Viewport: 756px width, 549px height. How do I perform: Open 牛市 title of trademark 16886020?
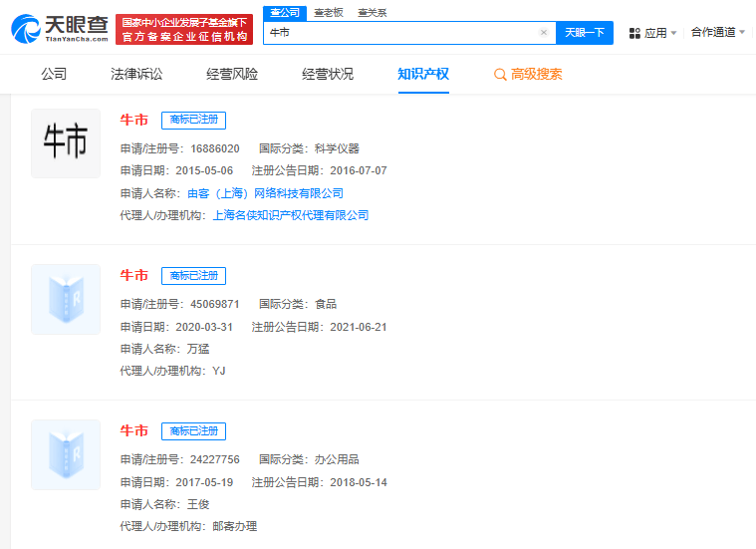(134, 120)
